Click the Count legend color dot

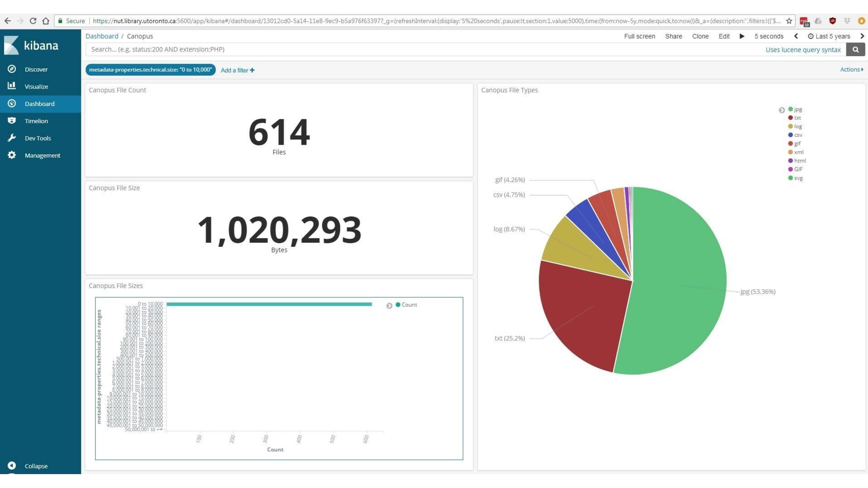[398, 304]
